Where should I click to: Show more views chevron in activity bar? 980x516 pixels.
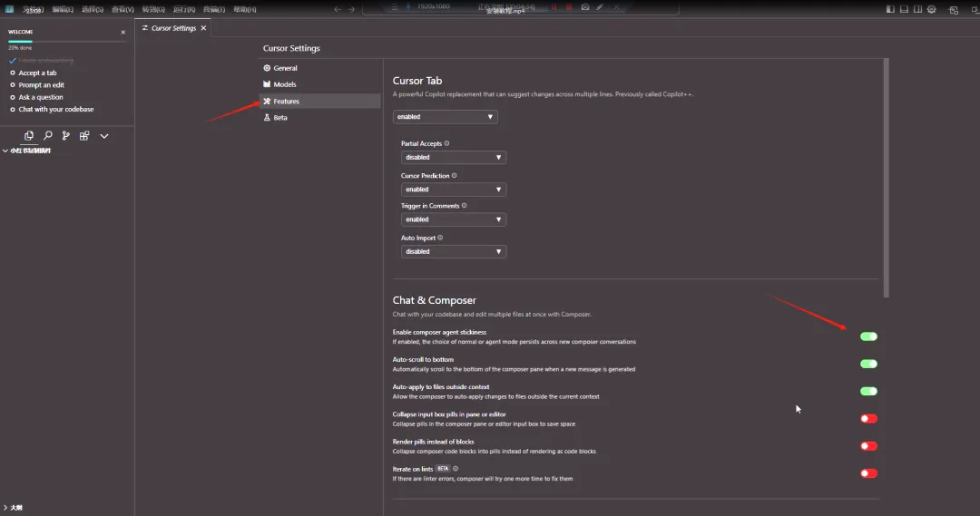click(x=103, y=135)
